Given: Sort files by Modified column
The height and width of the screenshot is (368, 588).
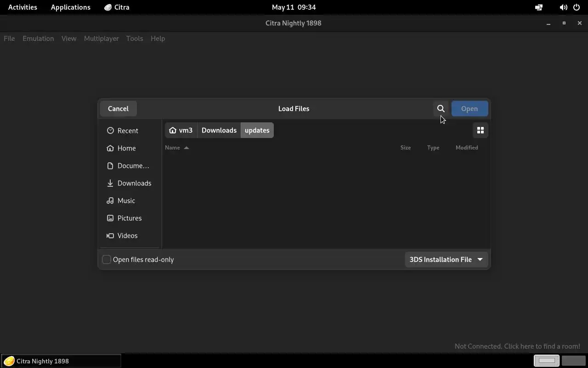Looking at the screenshot, I should pos(467,148).
